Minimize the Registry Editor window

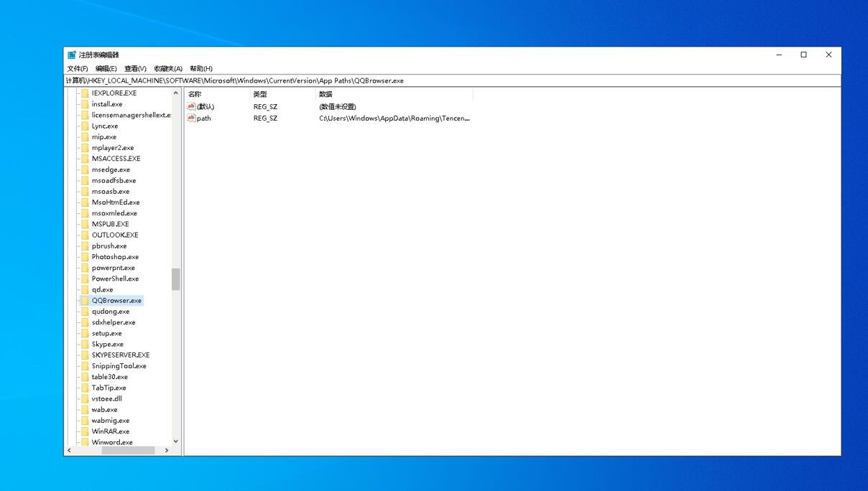tap(779, 55)
